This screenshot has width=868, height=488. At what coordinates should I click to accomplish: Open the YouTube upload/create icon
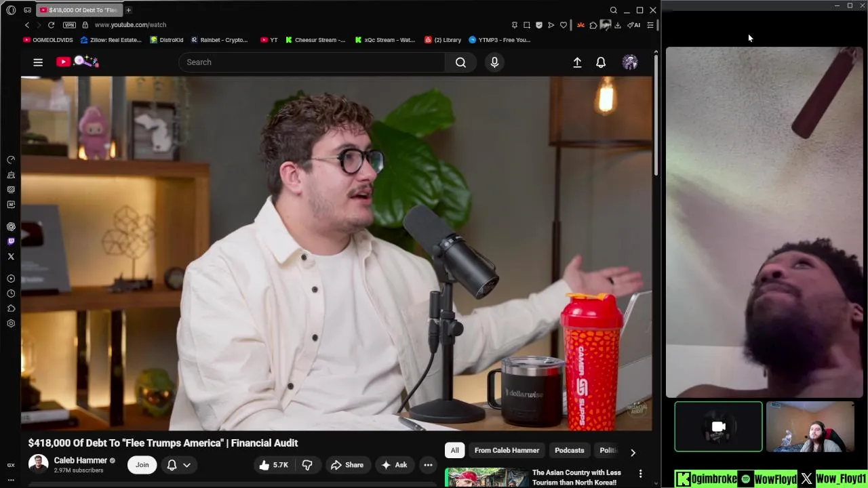tap(577, 62)
